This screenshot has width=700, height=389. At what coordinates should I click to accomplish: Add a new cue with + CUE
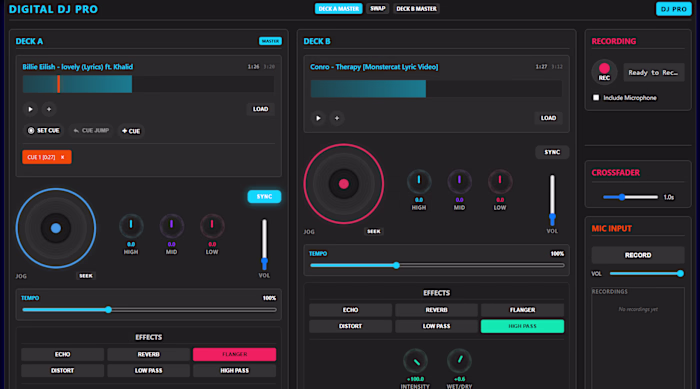(x=131, y=131)
